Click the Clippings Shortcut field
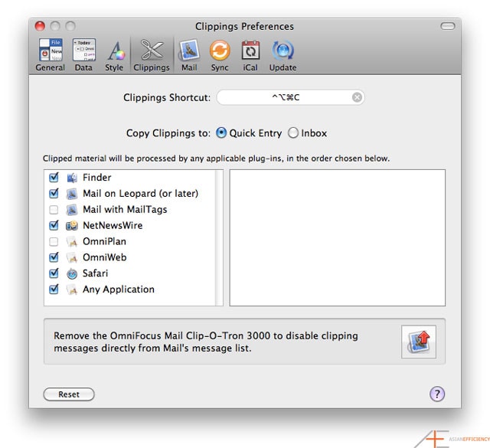 [x=290, y=97]
